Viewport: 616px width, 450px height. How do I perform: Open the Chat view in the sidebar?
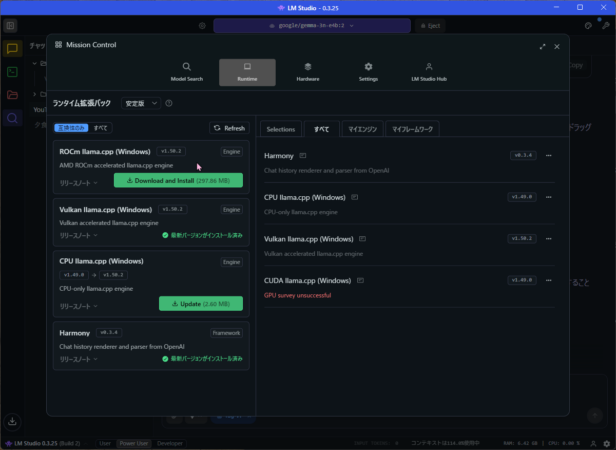(12, 49)
